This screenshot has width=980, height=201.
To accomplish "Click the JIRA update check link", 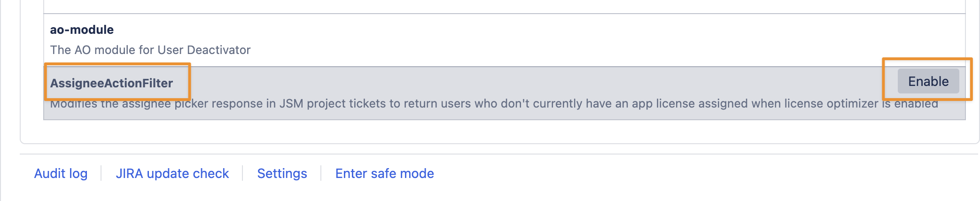I will pyautogui.click(x=172, y=173).
